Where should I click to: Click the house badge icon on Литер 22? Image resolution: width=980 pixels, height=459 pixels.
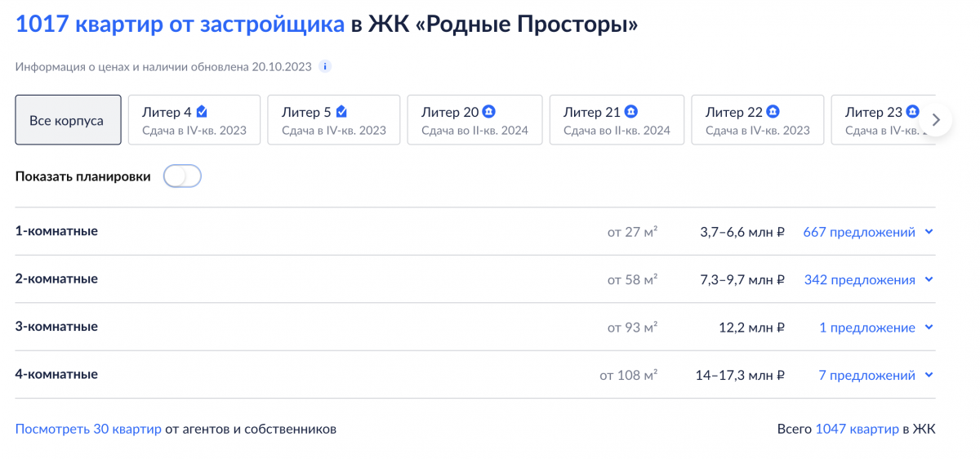[773, 112]
